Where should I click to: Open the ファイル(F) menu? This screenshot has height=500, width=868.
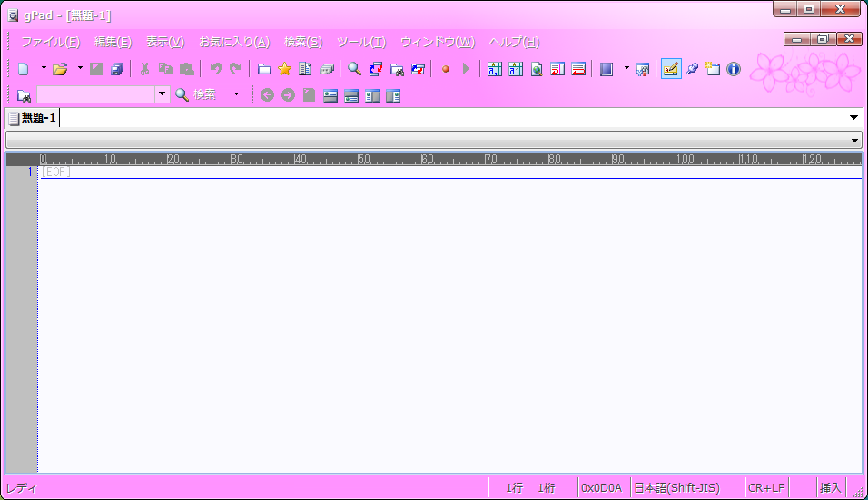click(x=50, y=42)
